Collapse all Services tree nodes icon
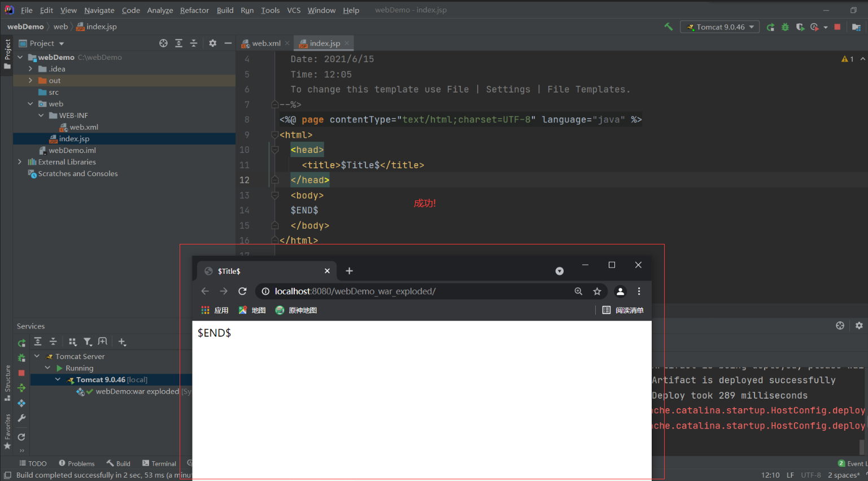The image size is (868, 481). tap(53, 342)
